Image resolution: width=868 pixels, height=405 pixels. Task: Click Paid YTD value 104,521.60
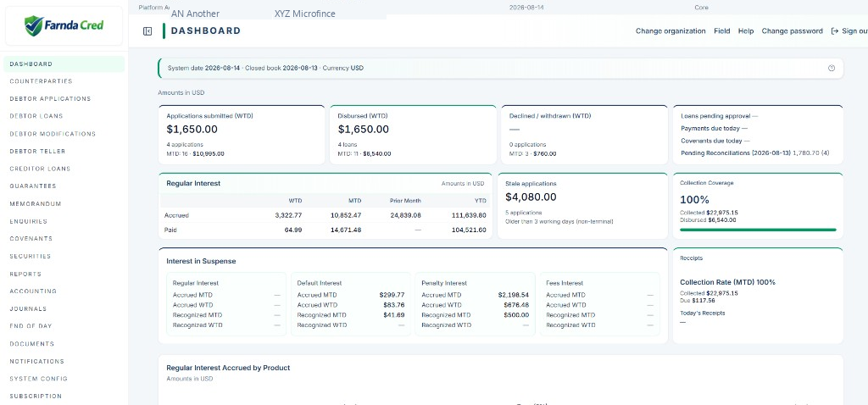(469, 230)
